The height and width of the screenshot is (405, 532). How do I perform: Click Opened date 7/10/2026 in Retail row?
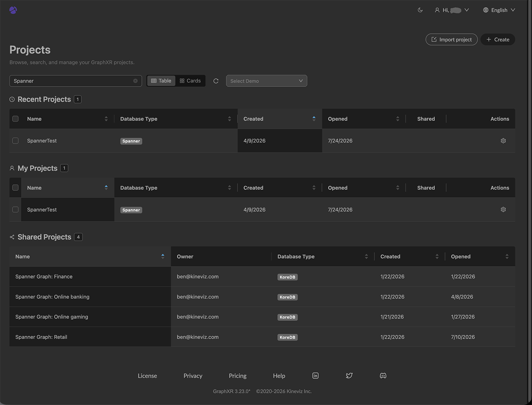(x=463, y=337)
